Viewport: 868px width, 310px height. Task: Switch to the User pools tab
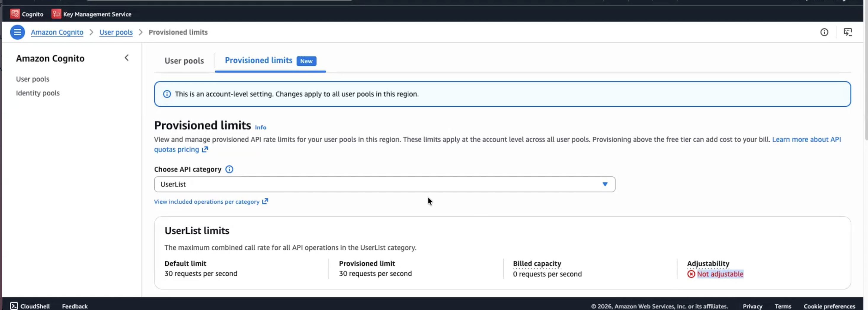click(184, 61)
